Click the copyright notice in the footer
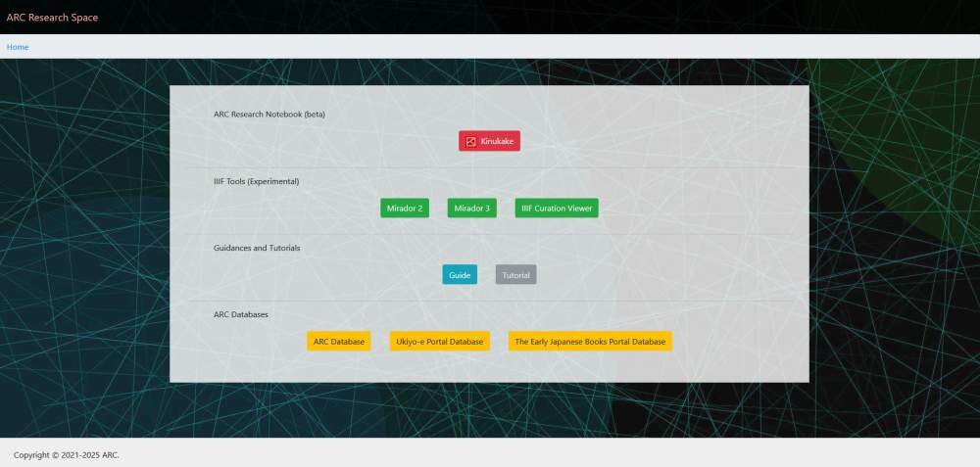This screenshot has width=980, height=467. [67, 455]
